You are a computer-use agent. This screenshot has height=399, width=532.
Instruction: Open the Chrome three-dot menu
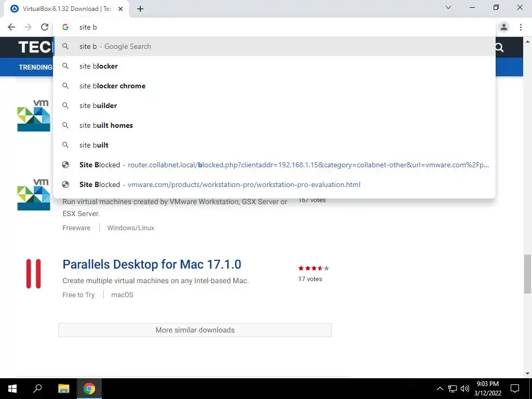click(x=521, y=27)
